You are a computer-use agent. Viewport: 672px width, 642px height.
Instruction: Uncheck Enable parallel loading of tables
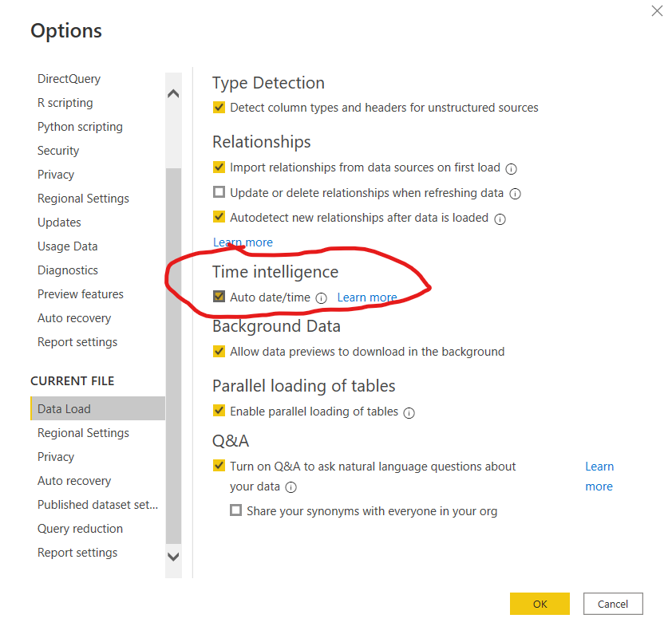219,411
